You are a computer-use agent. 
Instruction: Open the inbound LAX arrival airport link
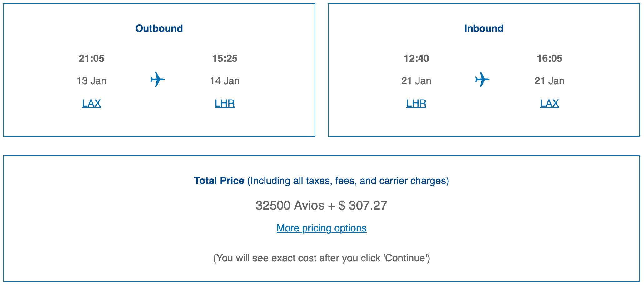point(549,103)
